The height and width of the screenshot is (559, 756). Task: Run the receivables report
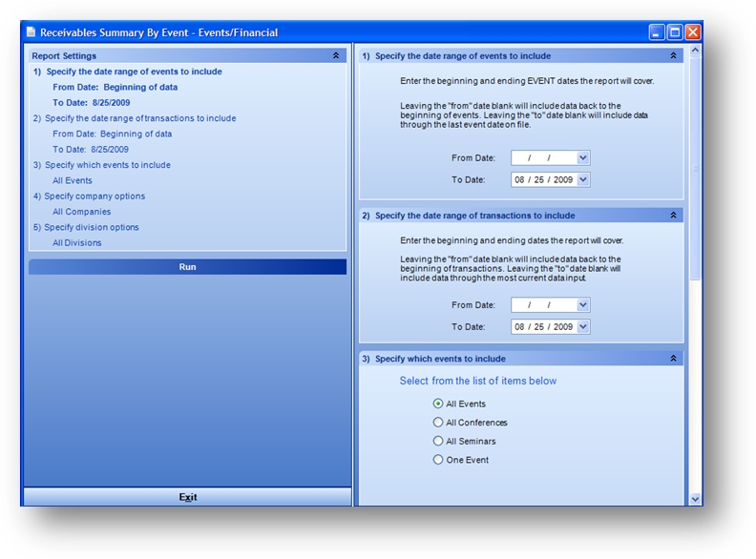tap(187, 267)
